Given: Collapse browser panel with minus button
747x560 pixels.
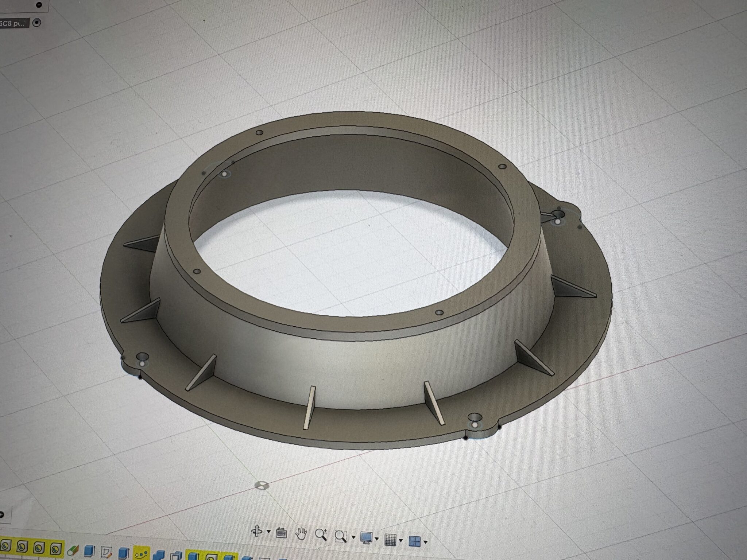Looking at the screenshot, I should coord(39,5).
